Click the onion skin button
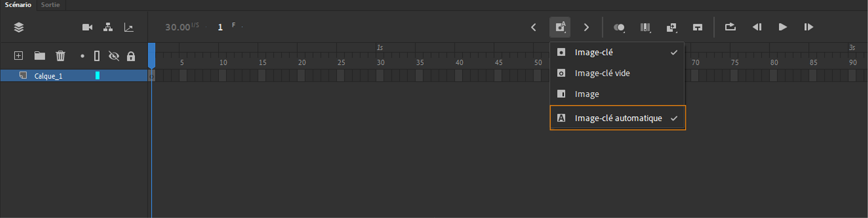 pyautogui.click(x=619, y=27)
